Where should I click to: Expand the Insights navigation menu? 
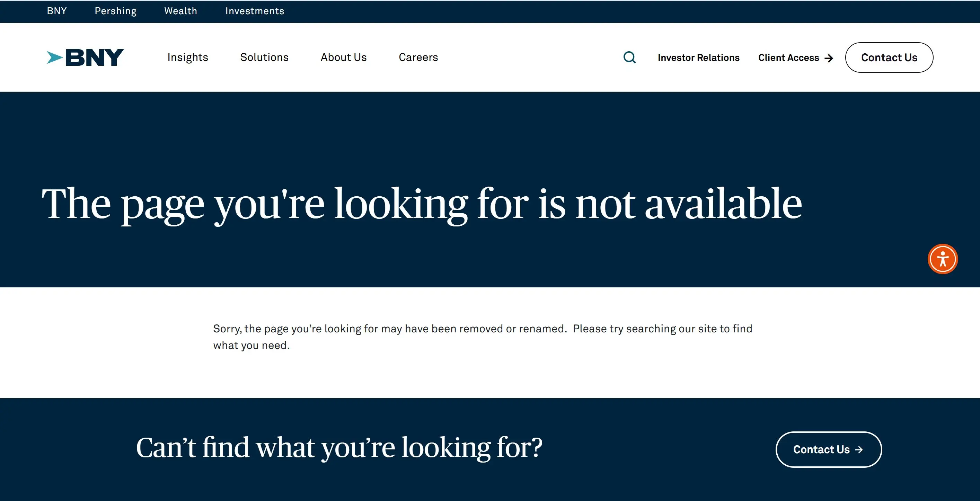187,57
